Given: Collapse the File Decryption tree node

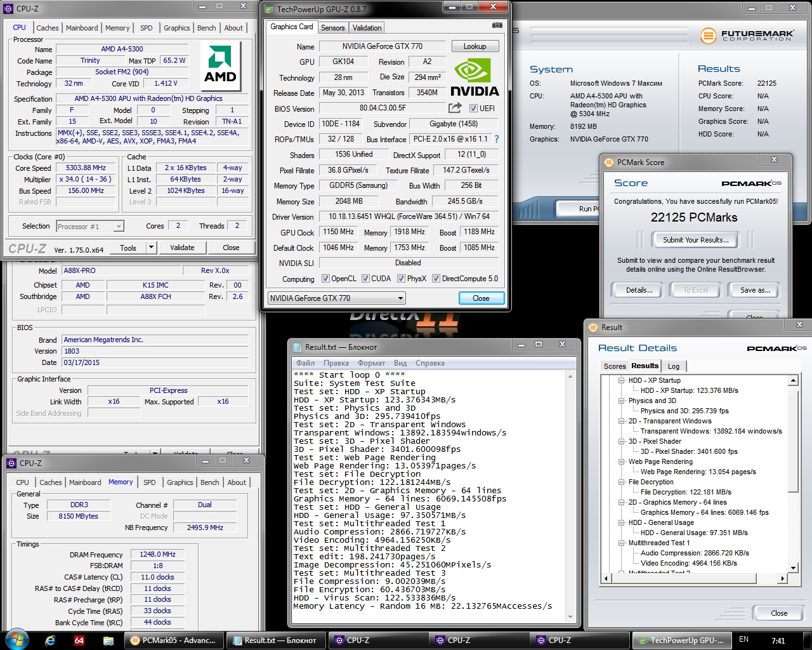Looking at the screenshot, I should point(622,482).
